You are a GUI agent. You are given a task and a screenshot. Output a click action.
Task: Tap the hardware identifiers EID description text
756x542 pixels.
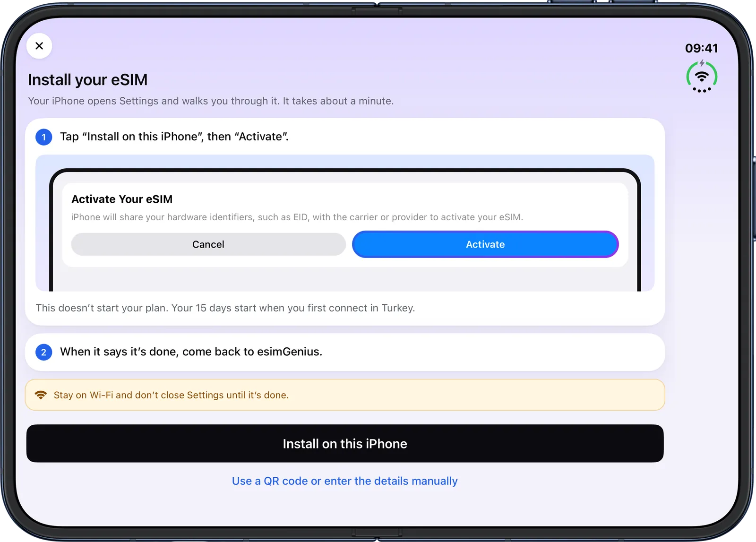pyautogui.click(x=297, y=217)
